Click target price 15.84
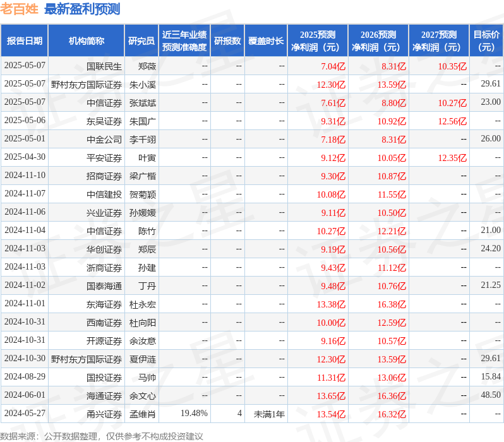Image resolution: width=504 pixels, height=442 pixels. pos(491,377)
